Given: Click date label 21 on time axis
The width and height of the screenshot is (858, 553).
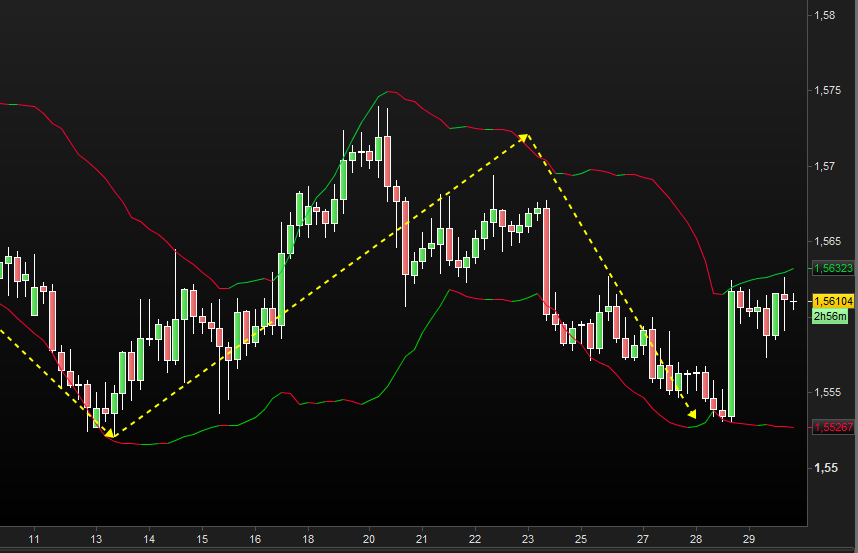Looking at the screenshot, I should click(421, 539).
